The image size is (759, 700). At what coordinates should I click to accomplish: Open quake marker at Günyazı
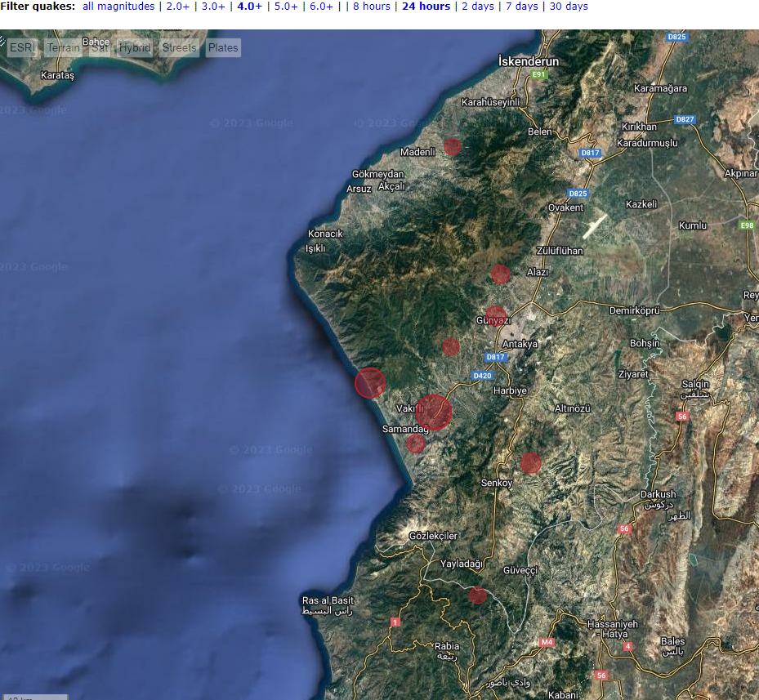click(x=496, y=315)
